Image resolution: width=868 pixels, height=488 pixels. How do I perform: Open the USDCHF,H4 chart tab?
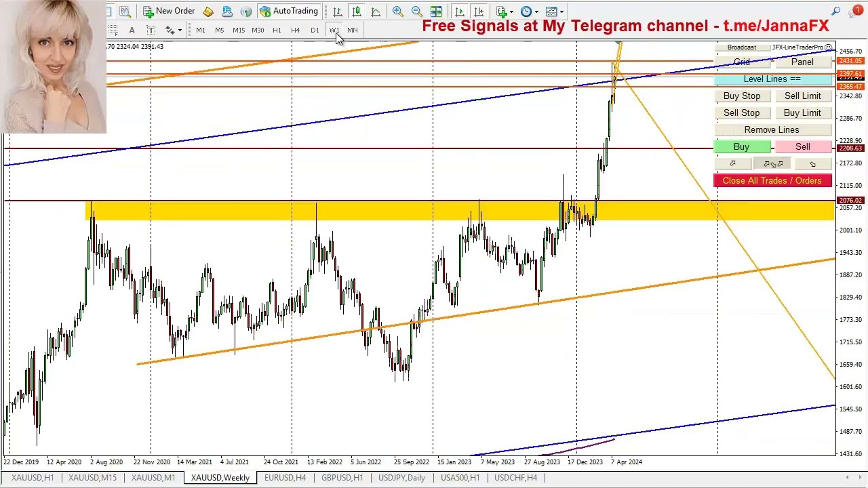(x=515, y=478)
